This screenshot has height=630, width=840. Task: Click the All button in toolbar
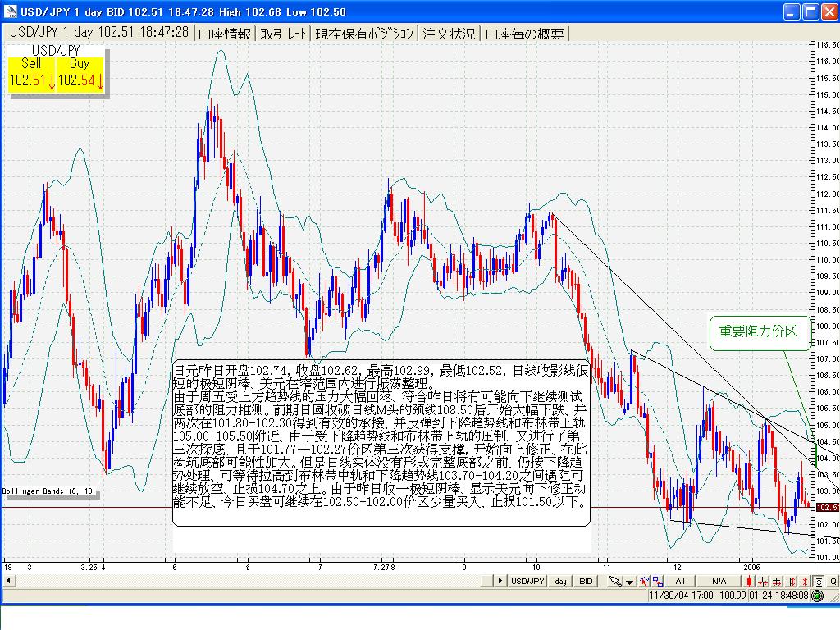click(680, 581)
